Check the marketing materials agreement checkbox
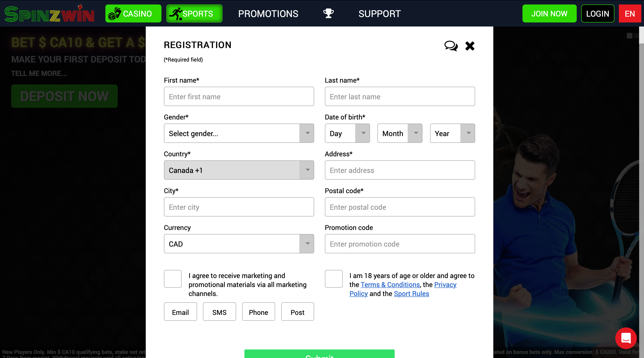This screenshot has width=644, height=358. click(172, 279)
